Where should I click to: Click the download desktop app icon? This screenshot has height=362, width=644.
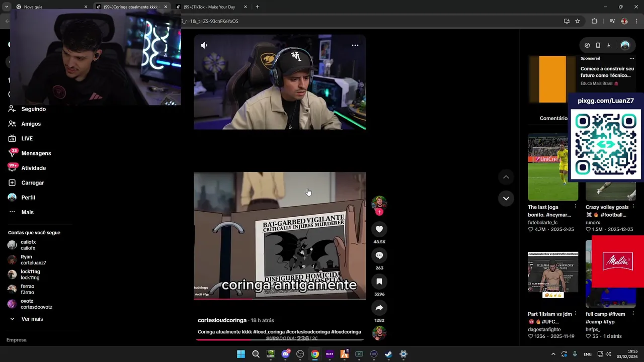click(x=608, y=45)
